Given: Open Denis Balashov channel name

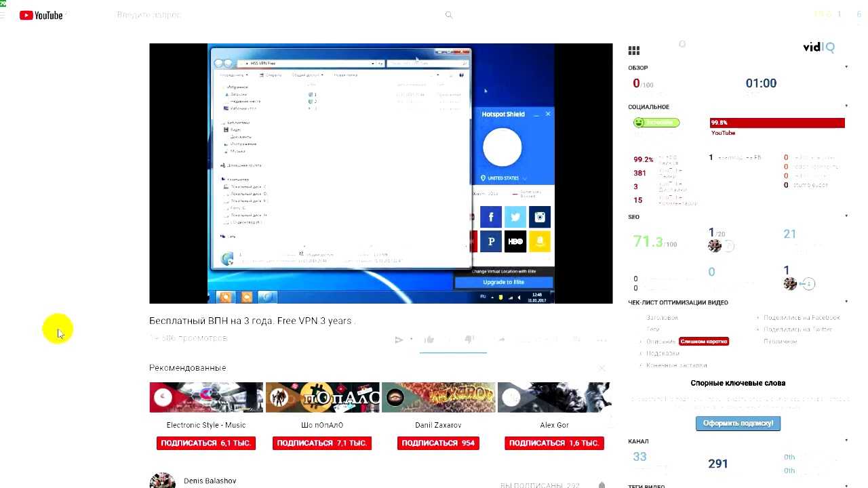Looking at the screenshot, I should coord(210,481).
